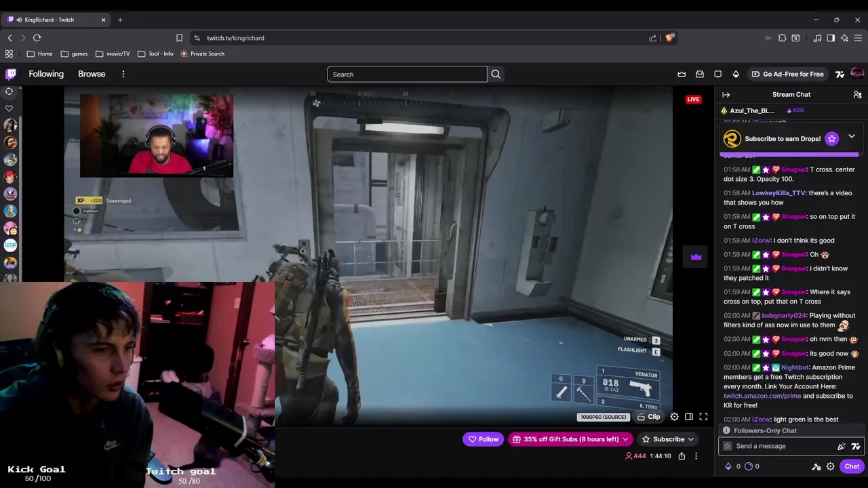Toggle theatre mode on the player
The width and height of the screenshot is (868, 488).
[x=689, y=417]
